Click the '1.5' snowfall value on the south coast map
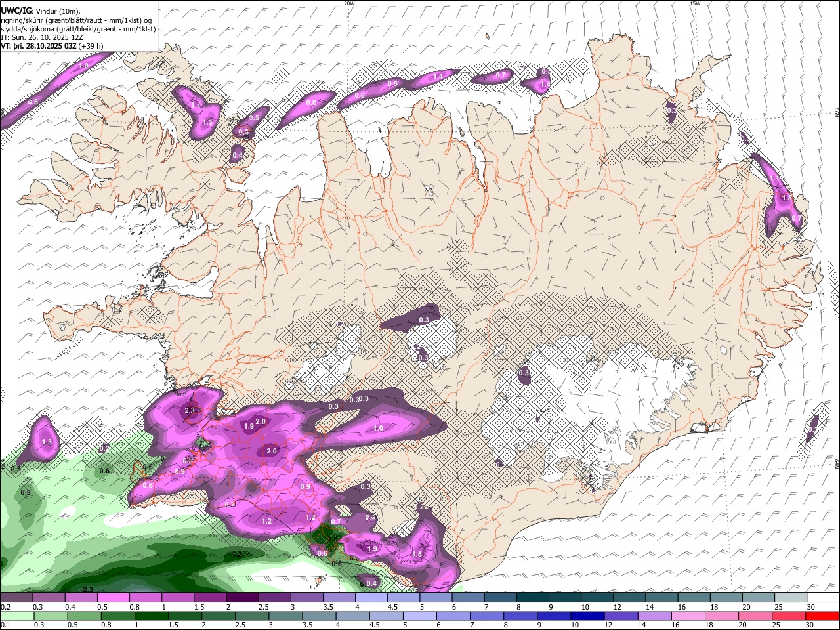The height and width of the screenshot is (630, 840). 417,554
